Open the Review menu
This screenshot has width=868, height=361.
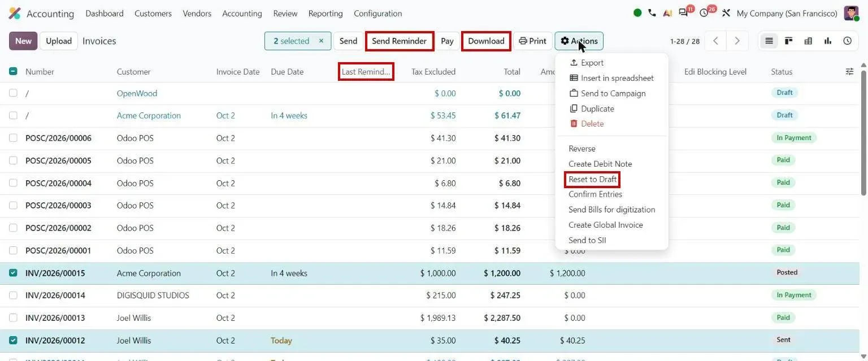285,14
